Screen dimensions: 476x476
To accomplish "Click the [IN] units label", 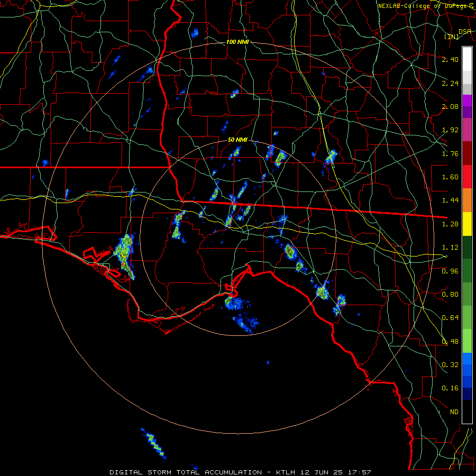I will (451, 36).
